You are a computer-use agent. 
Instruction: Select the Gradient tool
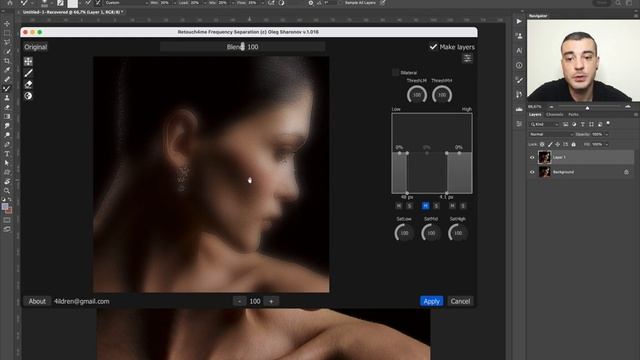7,117
